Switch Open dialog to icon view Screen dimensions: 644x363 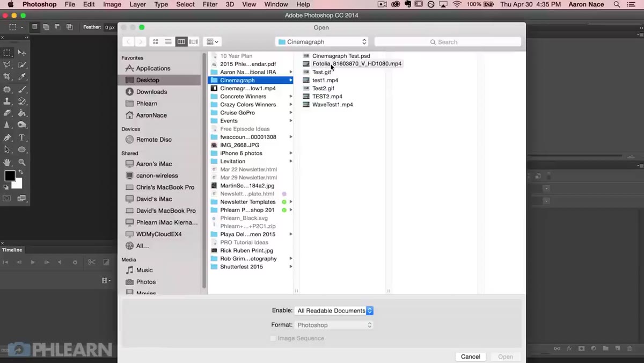156,41
